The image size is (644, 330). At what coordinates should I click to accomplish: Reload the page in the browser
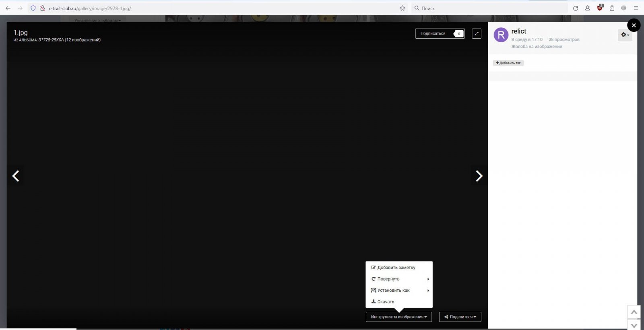pyautogui.click(x=576, y=8)
